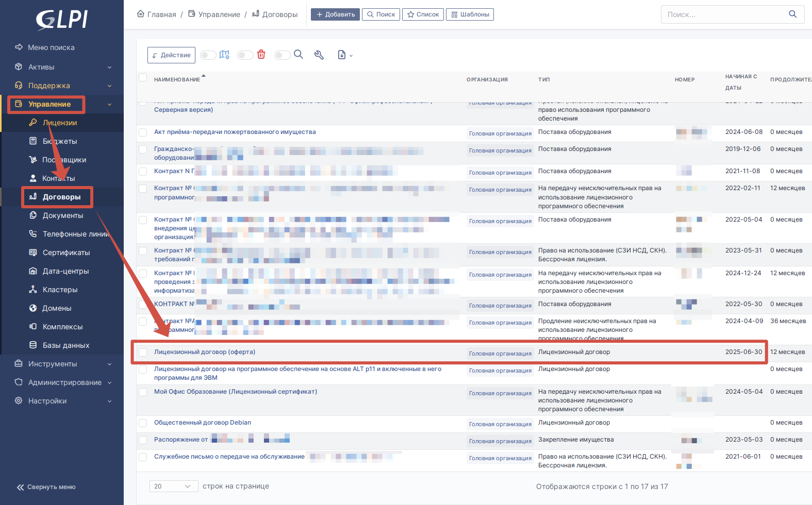Open the search icon in global search field
This screenshot has height=505, width=812.
(x=793, y=14)
